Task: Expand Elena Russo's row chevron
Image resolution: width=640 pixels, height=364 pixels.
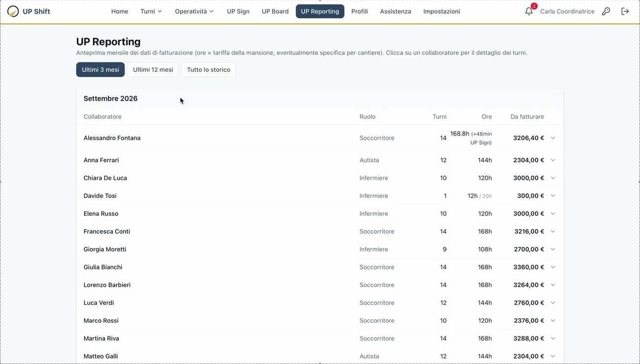Action: (x=553, y=213)
